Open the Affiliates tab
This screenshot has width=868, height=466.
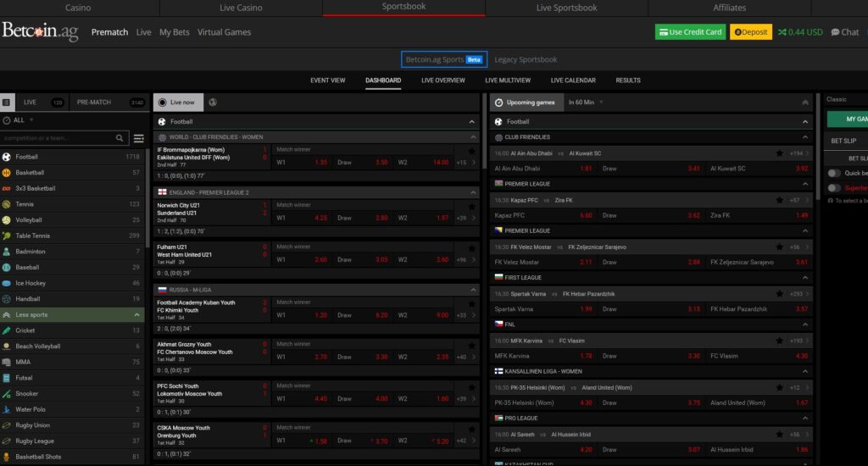tap(729, 8)
